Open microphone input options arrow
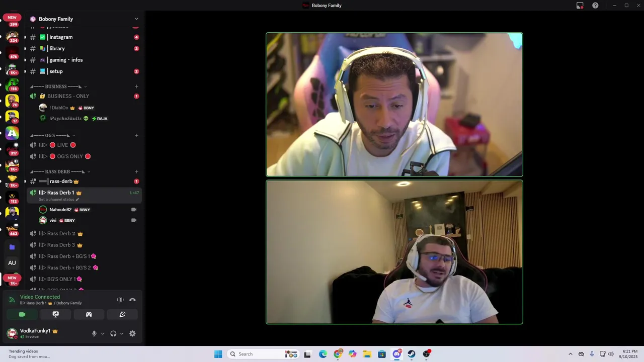The width and height of the screenshot is (644, 362). pyautogui.click(x=103, y=333)
